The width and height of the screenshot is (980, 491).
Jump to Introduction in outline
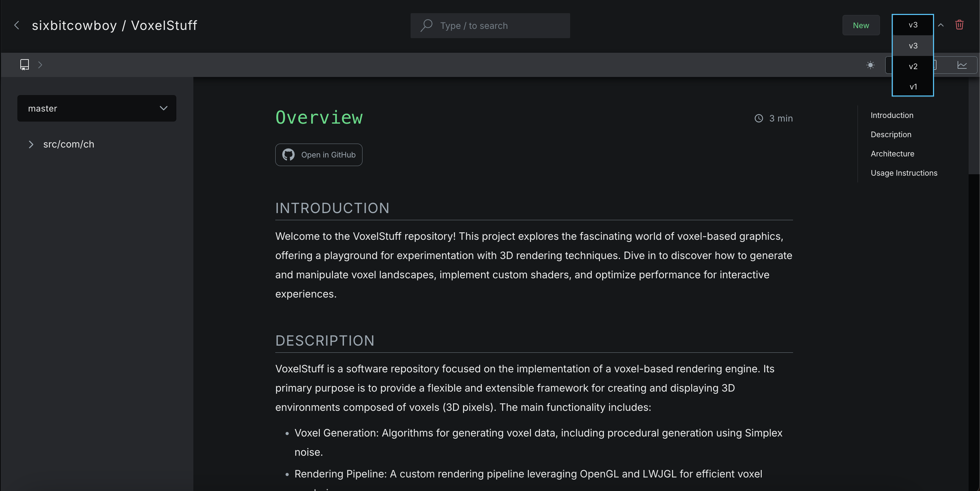[x=892, y=115]
